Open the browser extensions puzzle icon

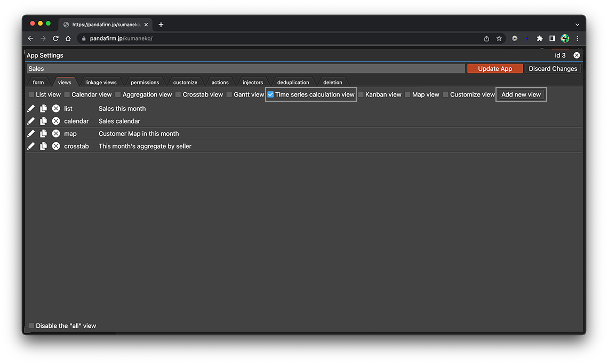[540, 38]
